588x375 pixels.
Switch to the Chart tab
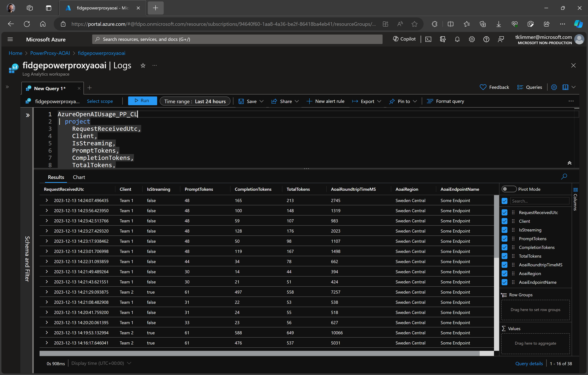[79, 177]
